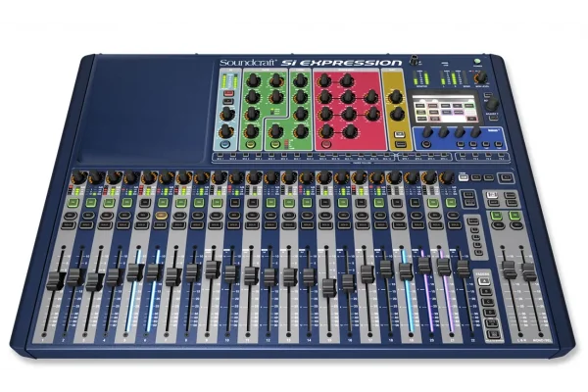Viewport: 588px width, 392px height.
Task: Click the red button in light-blue input section
Action: point(227,93)
